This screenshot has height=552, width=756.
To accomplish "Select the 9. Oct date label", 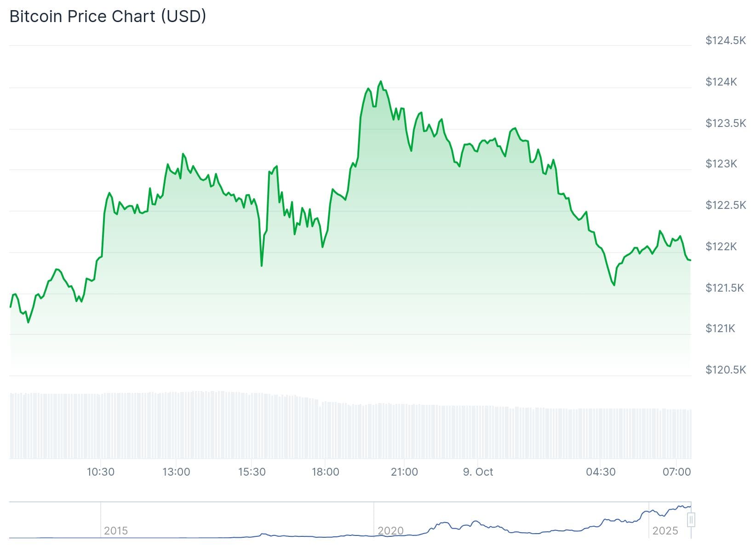I will pyautogui.click(x=478, y=472).
